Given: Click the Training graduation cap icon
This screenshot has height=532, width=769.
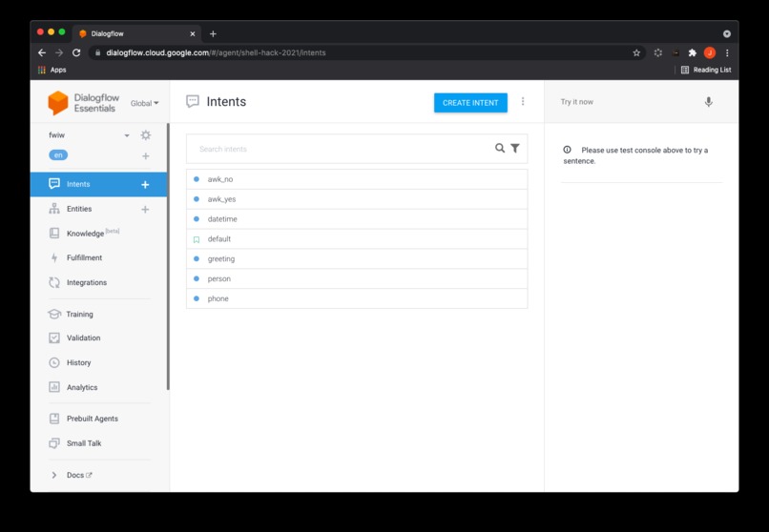Looking at the screenshot, I should (54, 314).
